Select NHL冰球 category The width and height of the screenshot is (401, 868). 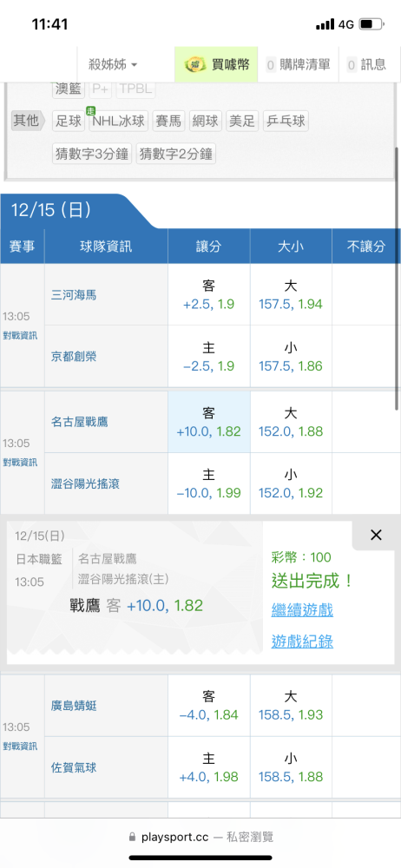coord(119,122)
